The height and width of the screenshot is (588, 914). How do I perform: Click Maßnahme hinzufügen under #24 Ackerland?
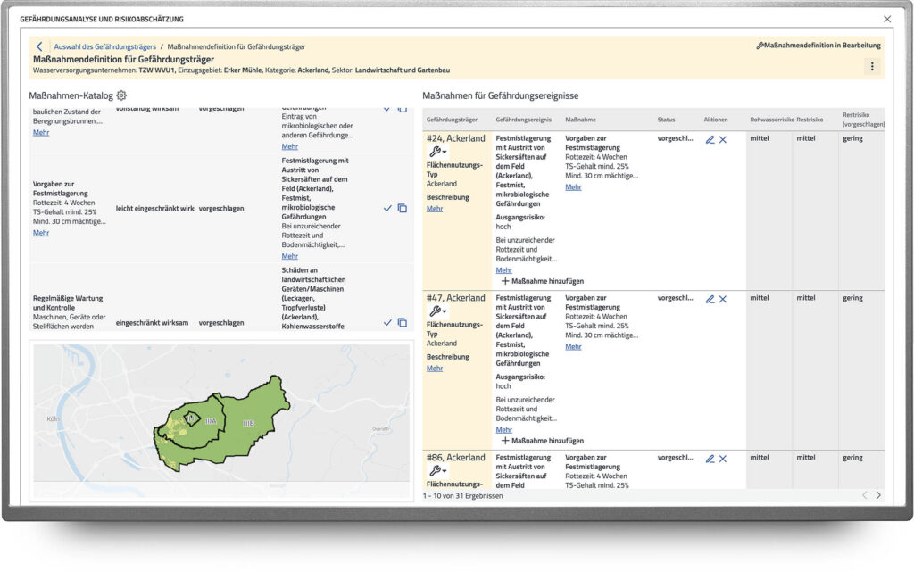[x=542, y=281]
